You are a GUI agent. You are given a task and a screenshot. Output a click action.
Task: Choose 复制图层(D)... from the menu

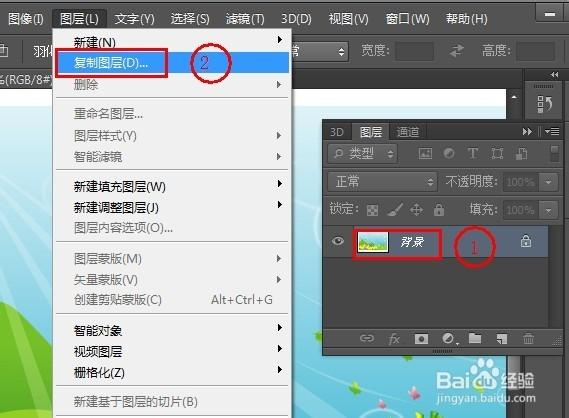(x=172, y=63)
